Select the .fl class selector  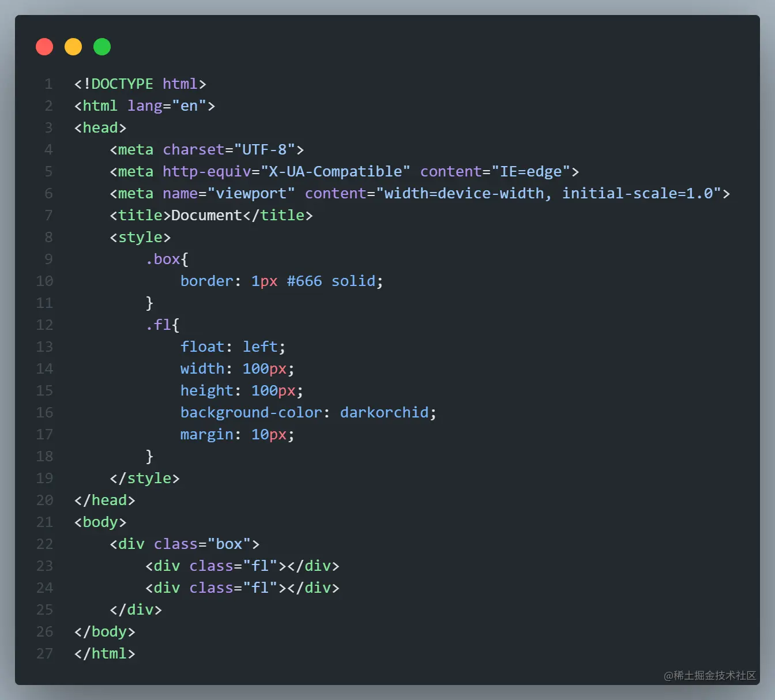(160, 325)
